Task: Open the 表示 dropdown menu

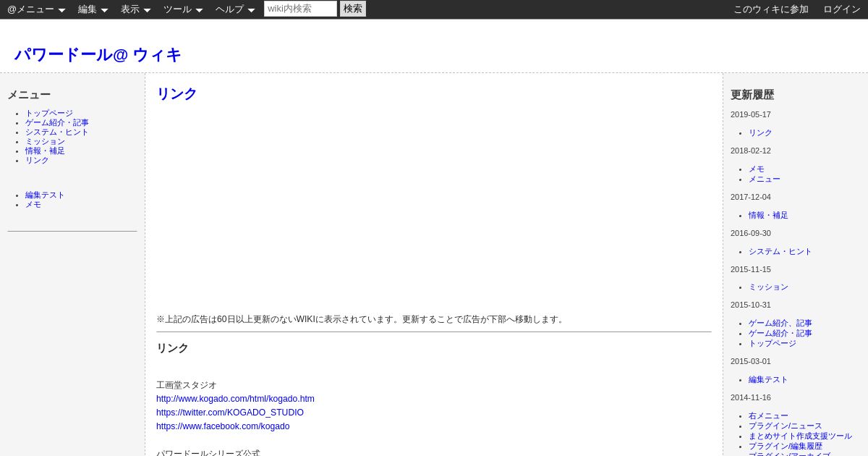Action: point(135,9)
